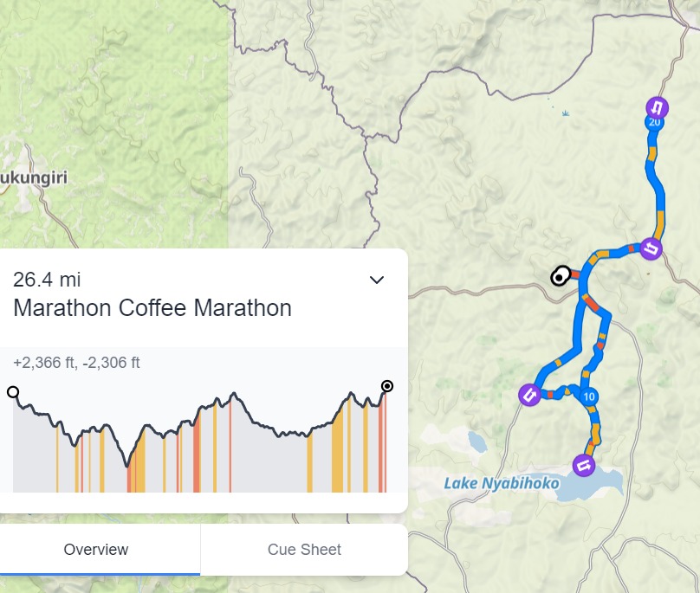Switch to the Cue Sheet tab

(304, 550)
